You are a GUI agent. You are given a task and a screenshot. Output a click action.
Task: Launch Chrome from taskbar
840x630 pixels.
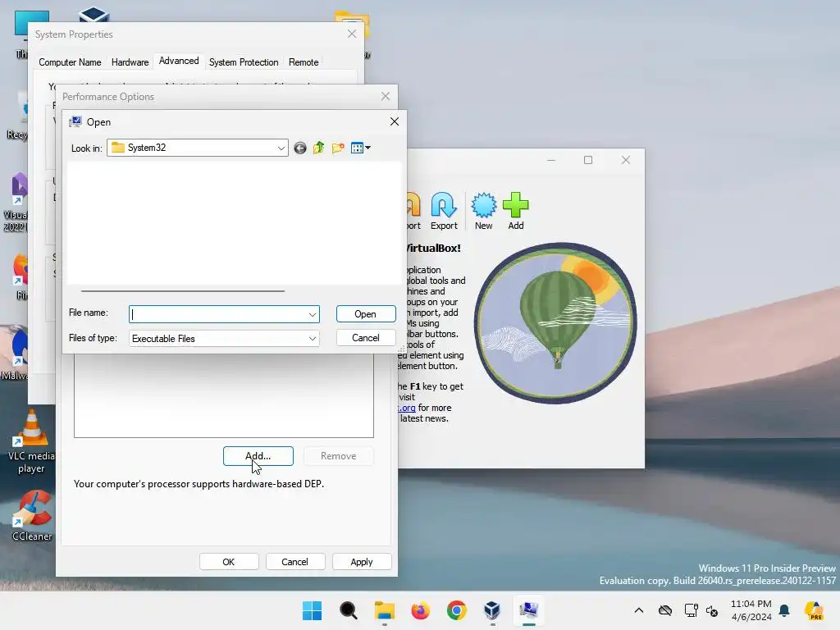click(x=456, y=610)
